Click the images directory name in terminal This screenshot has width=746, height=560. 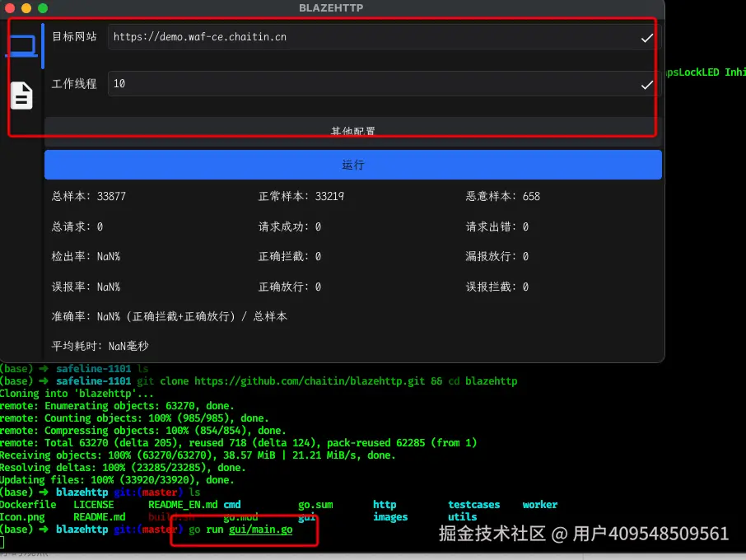(x=390, y=517)
